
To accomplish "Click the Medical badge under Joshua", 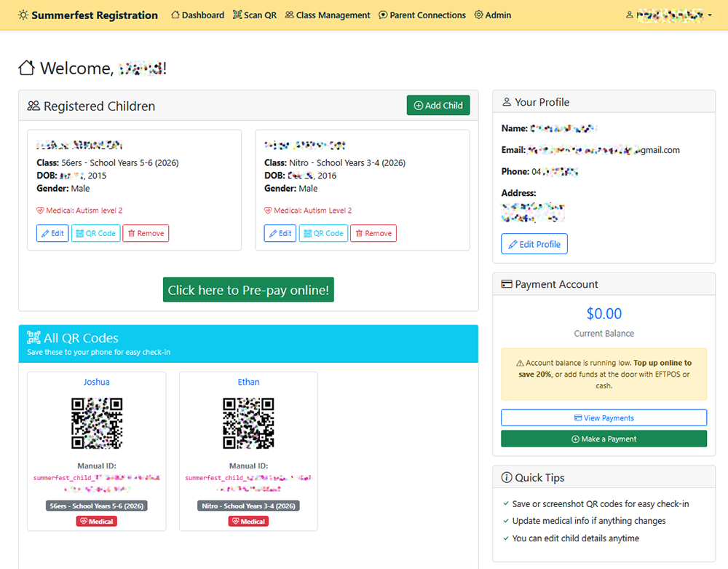I will (97, 521).
